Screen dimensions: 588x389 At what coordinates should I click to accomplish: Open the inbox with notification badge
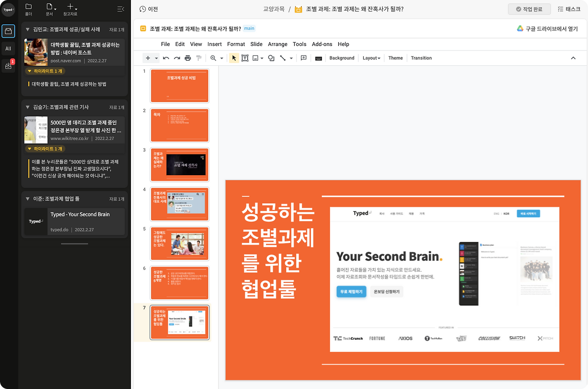pos(8,66)
